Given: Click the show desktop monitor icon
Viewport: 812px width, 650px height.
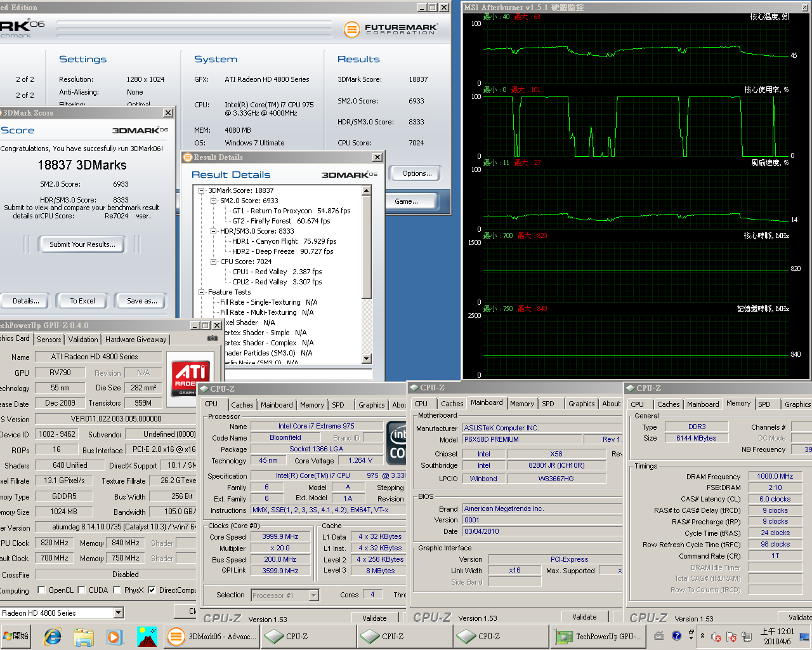Looking at the screenshot, I should coord(804,636).
